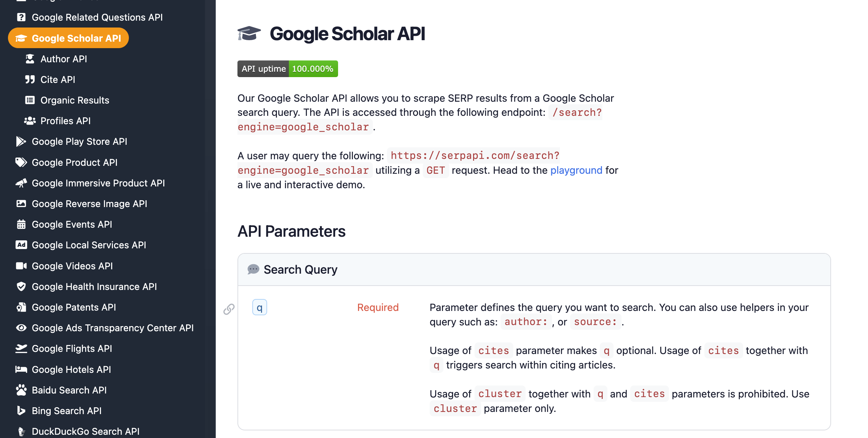Viewport: 868px width, 438px height.
Task: Expand the Google Play Store API entry
Action: (79, 142)
